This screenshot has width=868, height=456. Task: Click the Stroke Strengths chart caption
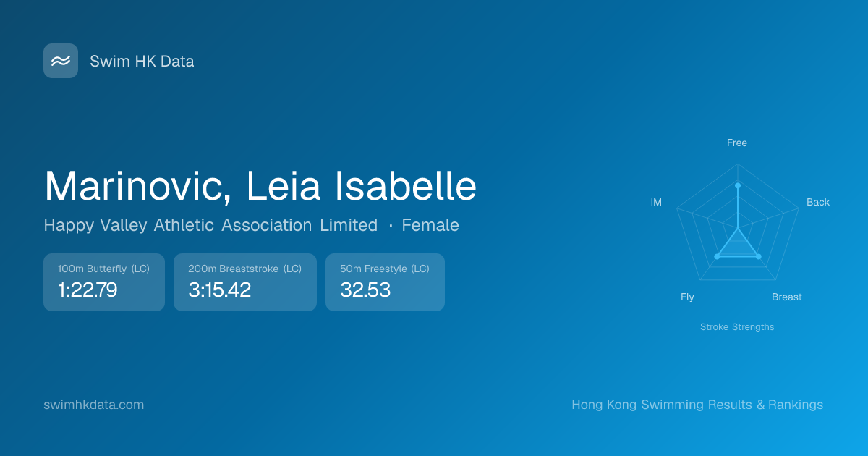pyautogui.click(x=737, y=327)
